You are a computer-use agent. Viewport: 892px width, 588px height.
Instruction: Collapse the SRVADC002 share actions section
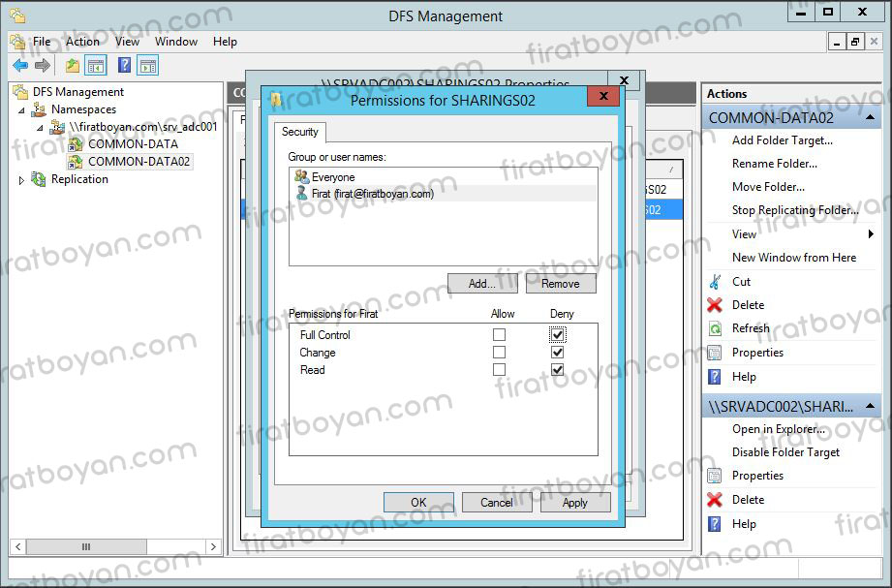tap(870, 406)
